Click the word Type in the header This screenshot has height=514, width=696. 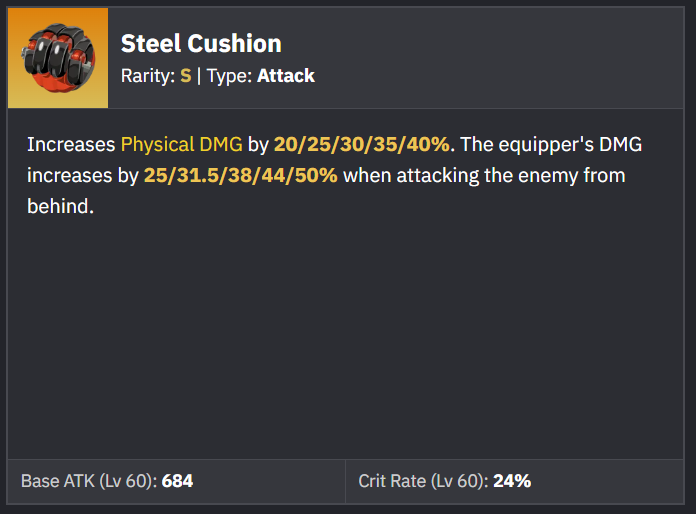[x=226, y=76]
